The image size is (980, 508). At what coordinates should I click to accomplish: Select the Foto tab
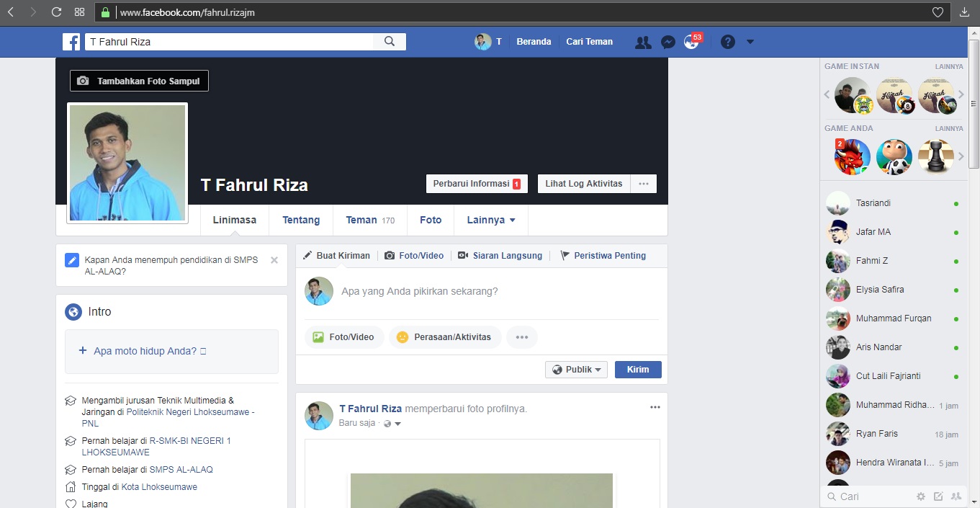point(431,220)
